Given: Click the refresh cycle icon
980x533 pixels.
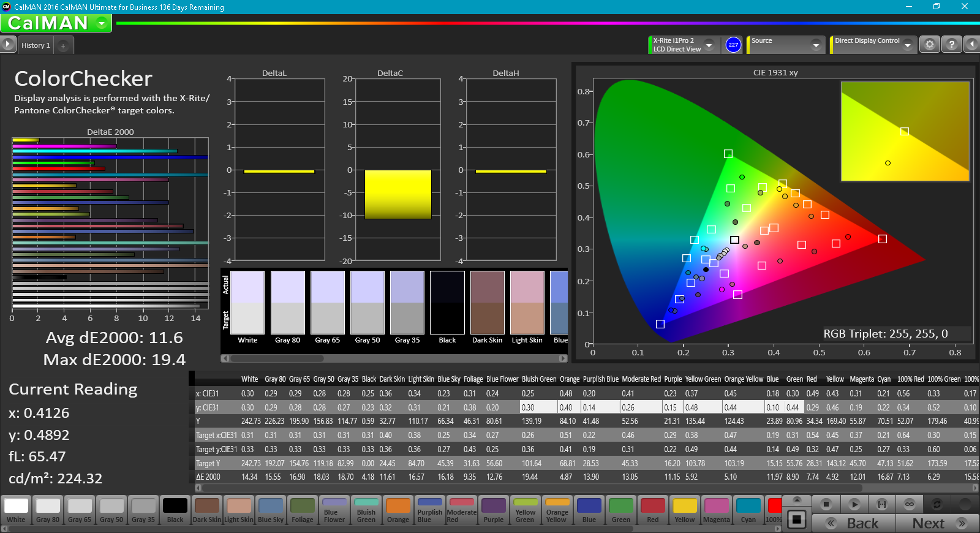Looking at the screenshot, I should (x=937, y=504).
